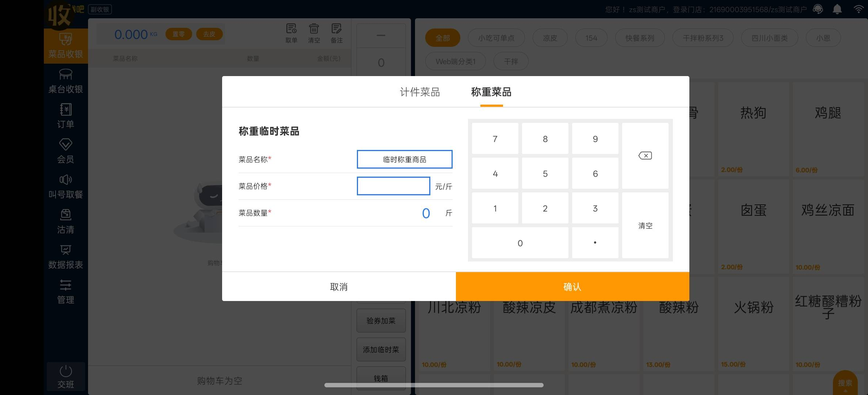Tap keypad number 2
This screenshot has height=395, width=868.
(x=545, y=208)
